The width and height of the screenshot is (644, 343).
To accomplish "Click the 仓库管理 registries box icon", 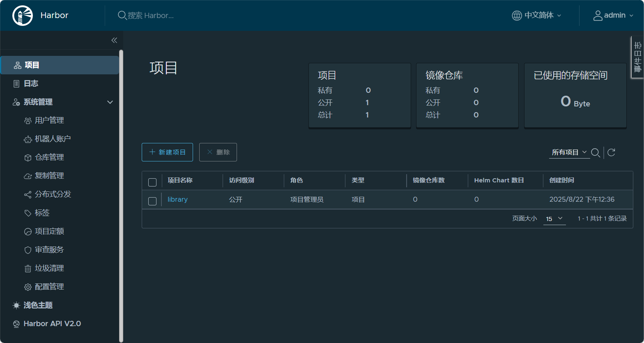I will (x=28, y=158).
